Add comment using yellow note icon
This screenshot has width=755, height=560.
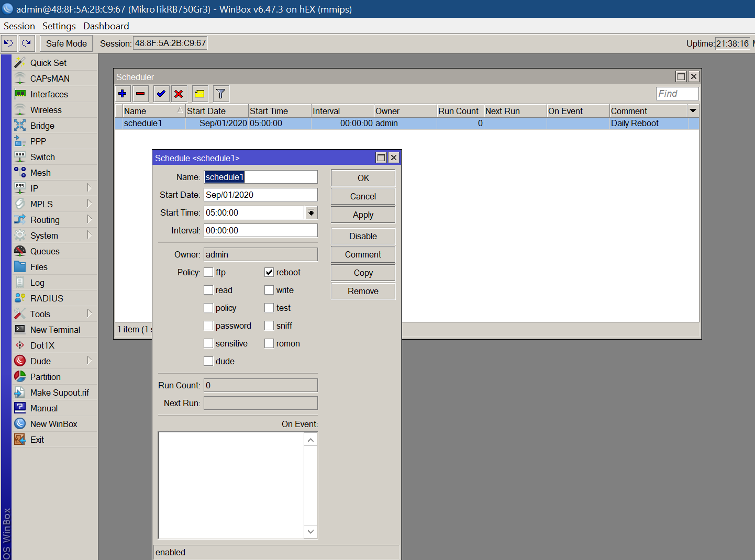click(x=200, y=94)
